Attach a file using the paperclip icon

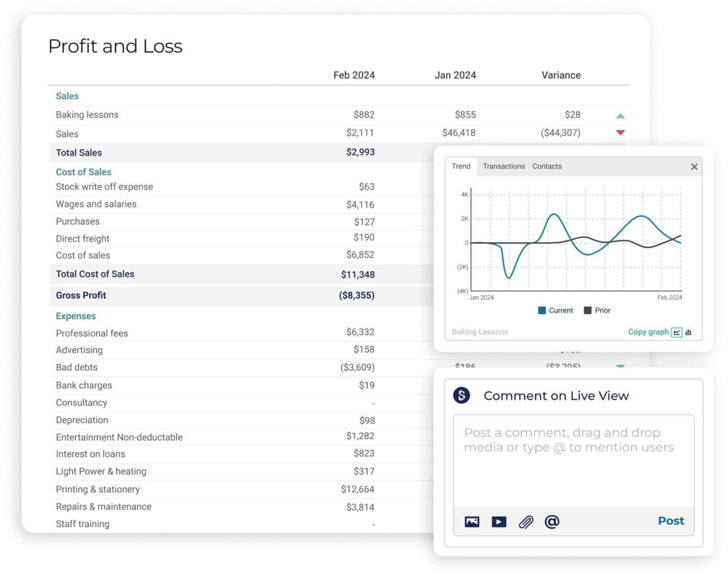[x=526, y=522]
